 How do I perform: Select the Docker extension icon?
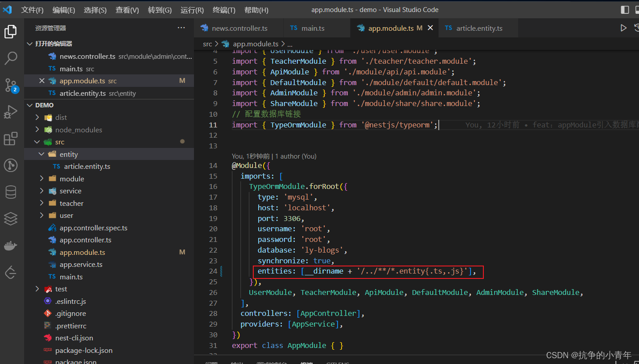(11, 245)
